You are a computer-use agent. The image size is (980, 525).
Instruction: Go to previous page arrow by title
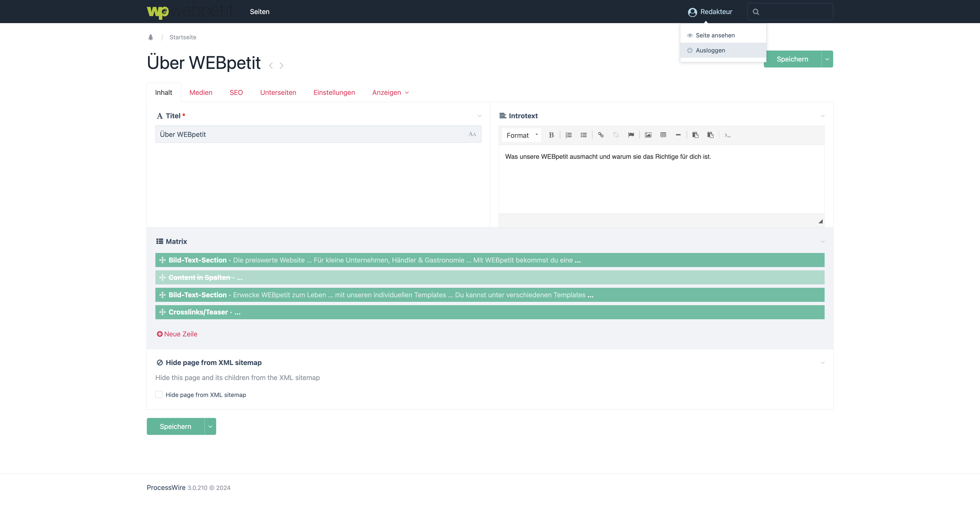coord(271,66)
